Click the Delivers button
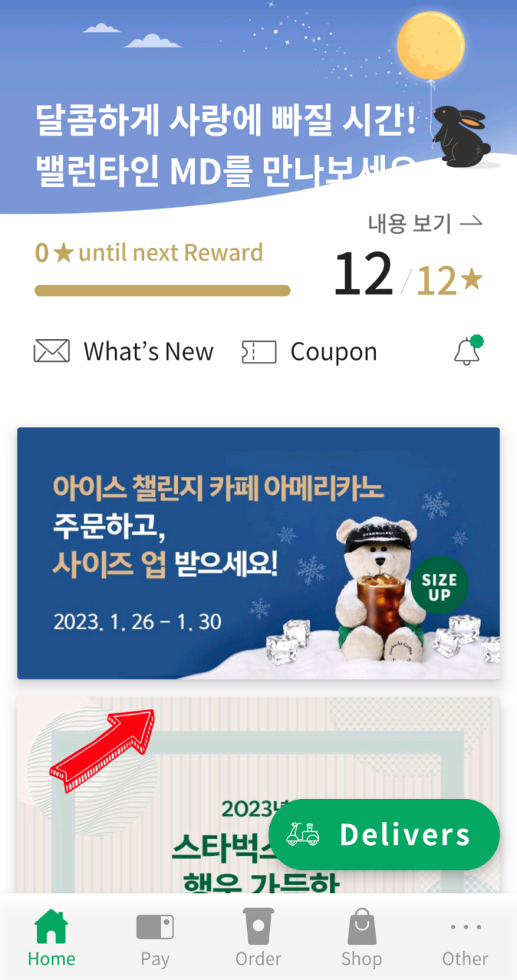Viewport: 517px width, 980px height. [x=384, y=835]
